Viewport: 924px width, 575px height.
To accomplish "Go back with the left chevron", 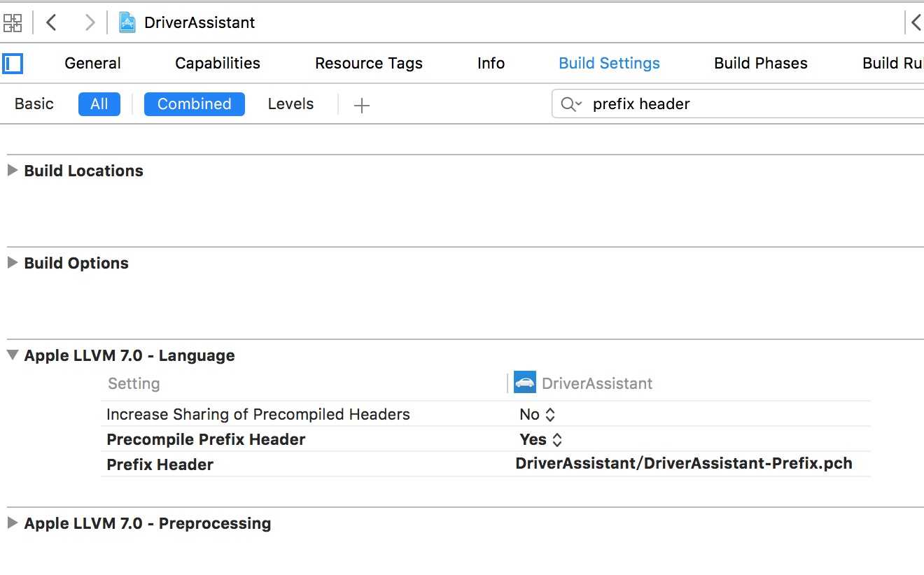I will pos(51,22).
